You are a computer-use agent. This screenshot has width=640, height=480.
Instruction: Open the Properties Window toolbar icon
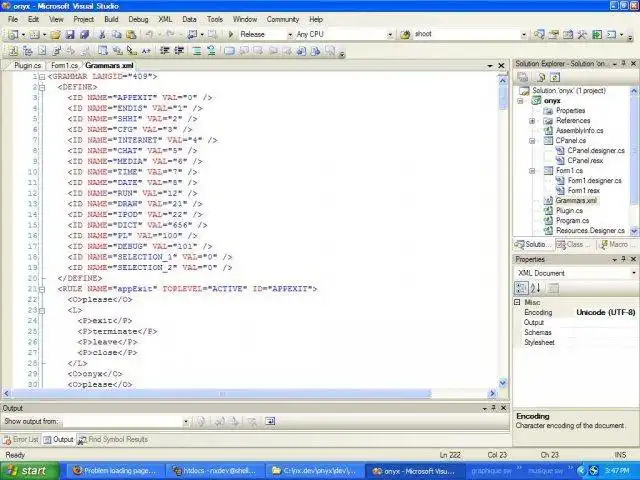(553, 35)
